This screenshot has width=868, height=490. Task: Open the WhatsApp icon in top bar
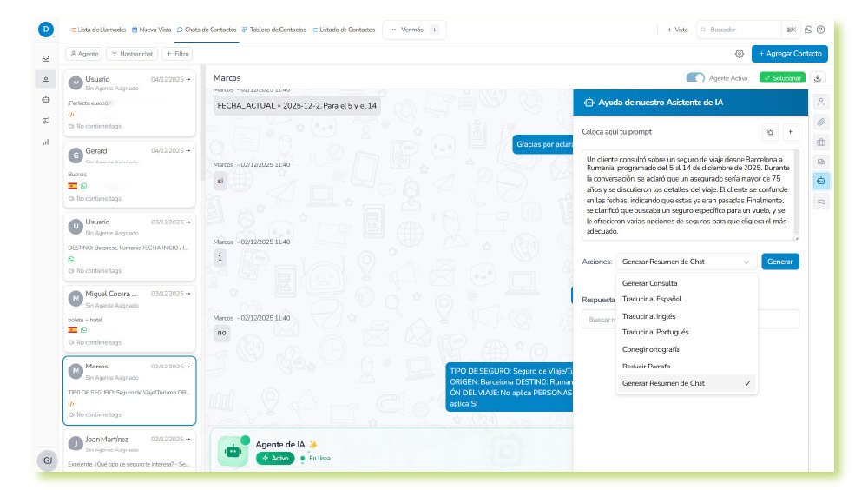pos(808,30)
